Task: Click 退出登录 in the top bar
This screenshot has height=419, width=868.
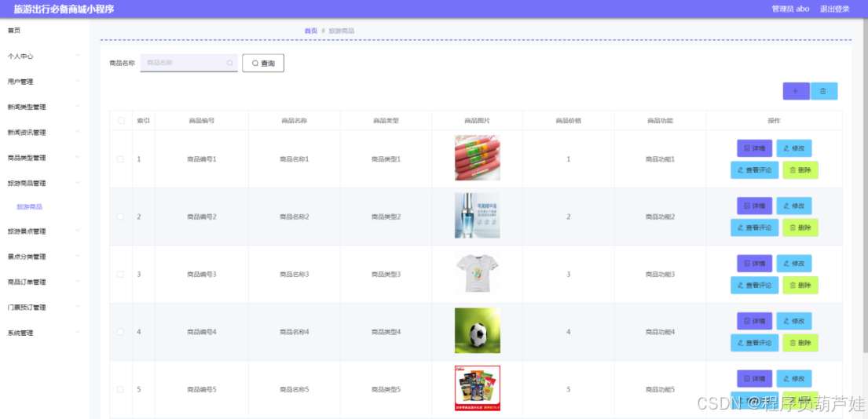Action: (834, 9)
